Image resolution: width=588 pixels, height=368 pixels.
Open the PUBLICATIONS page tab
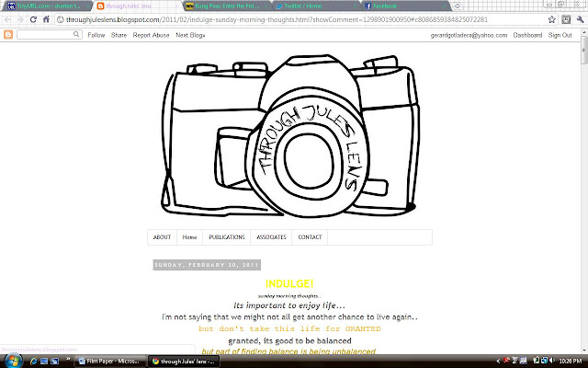227,237
